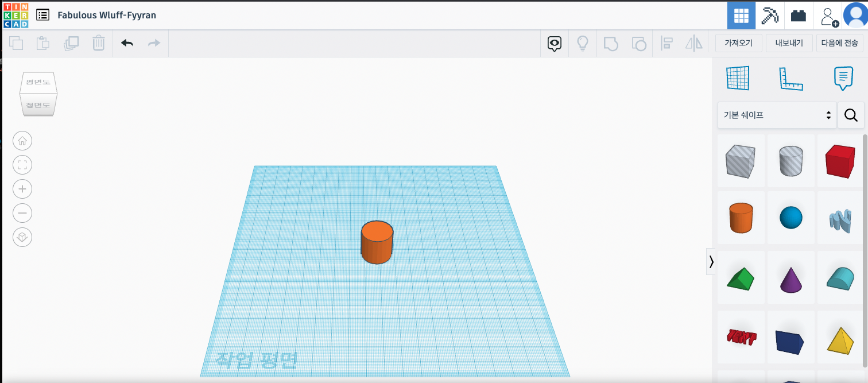Click the Ungroup shapes icon
Image resolution: width=868 pixels, height=383 pixels.
638,44
